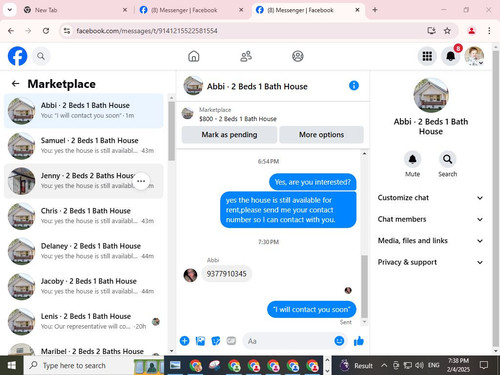This screenshot has height=375, width=500.
Task: Click large house photo in details panel
Action: [431, 96]
